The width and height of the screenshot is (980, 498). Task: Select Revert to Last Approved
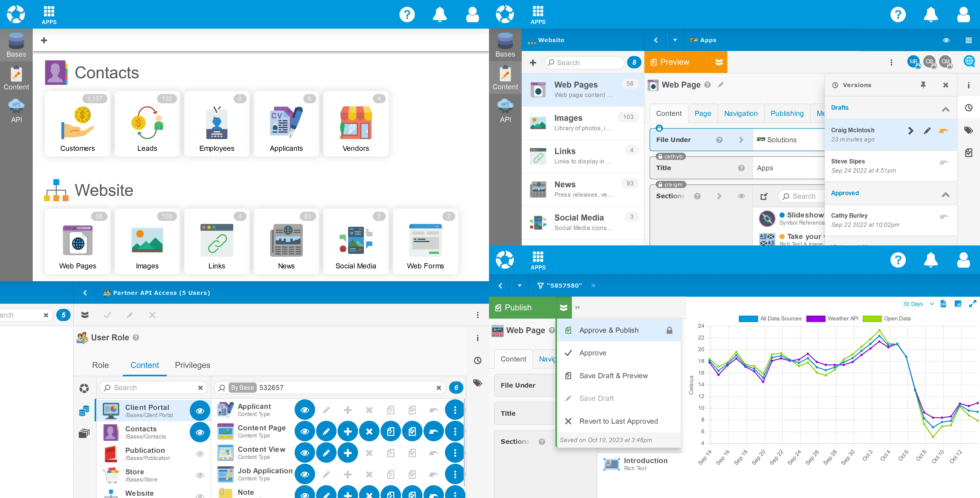click(x=618, y=421)
